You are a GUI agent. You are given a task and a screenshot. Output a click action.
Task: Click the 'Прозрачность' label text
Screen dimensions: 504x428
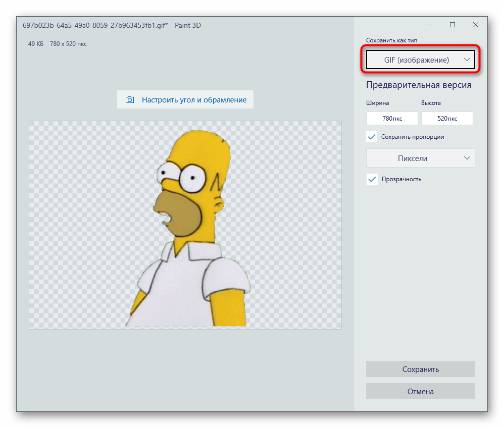[401, 179]
